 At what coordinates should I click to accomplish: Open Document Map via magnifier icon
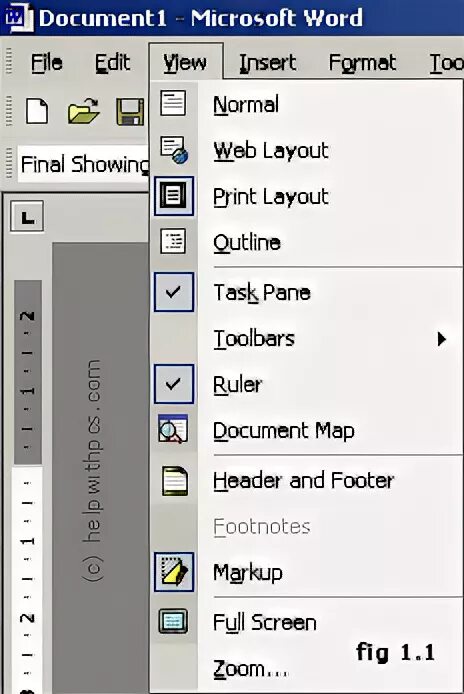(173, 429)
